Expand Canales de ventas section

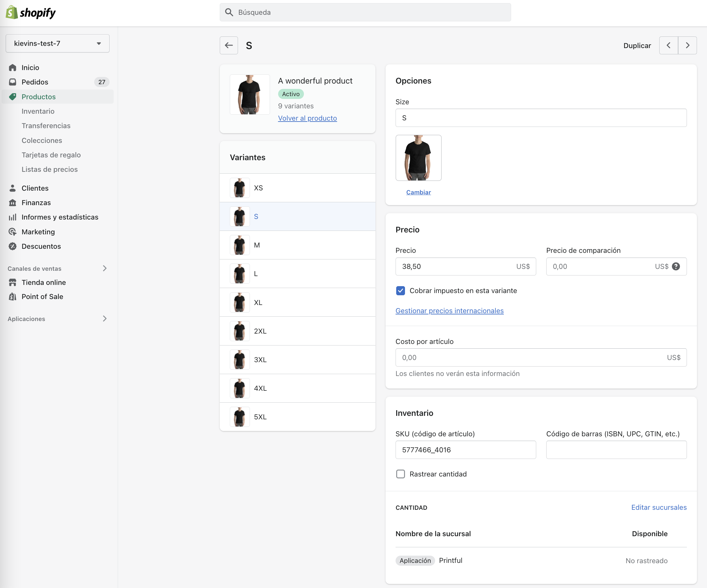tap(105, 269)
